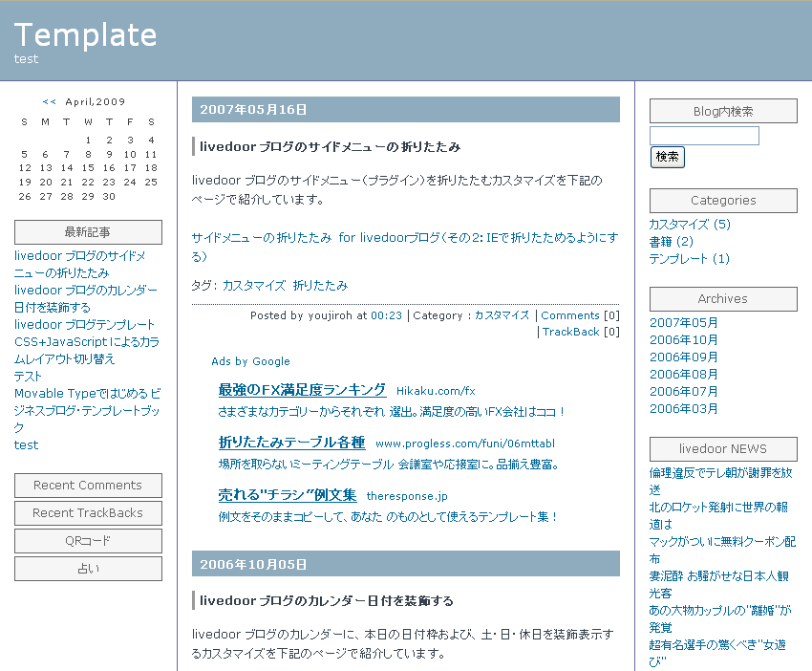Expand the Recent Comments section
Image resolution: width=812 pixels, height=671 pixels.
tap(88, 486)
